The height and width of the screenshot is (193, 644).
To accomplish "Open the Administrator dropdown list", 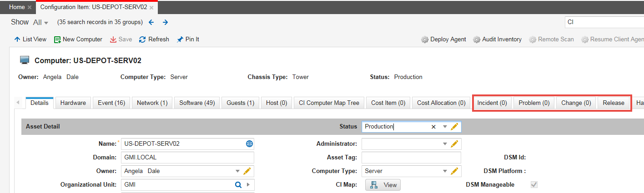I will click(445, 144).
